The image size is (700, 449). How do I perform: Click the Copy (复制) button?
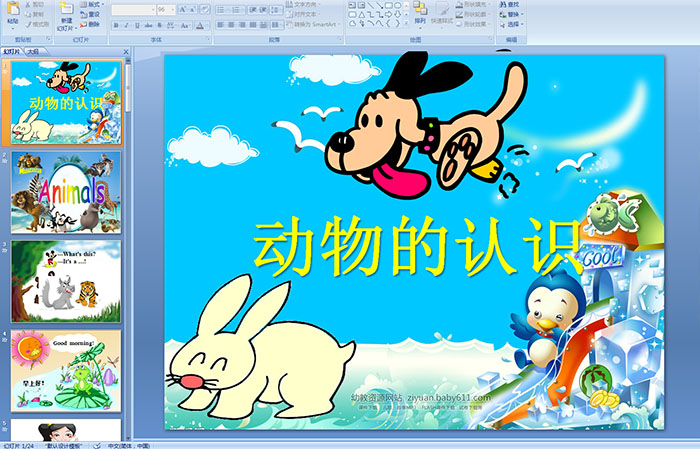pyautogui.click(x=35, y=14)
